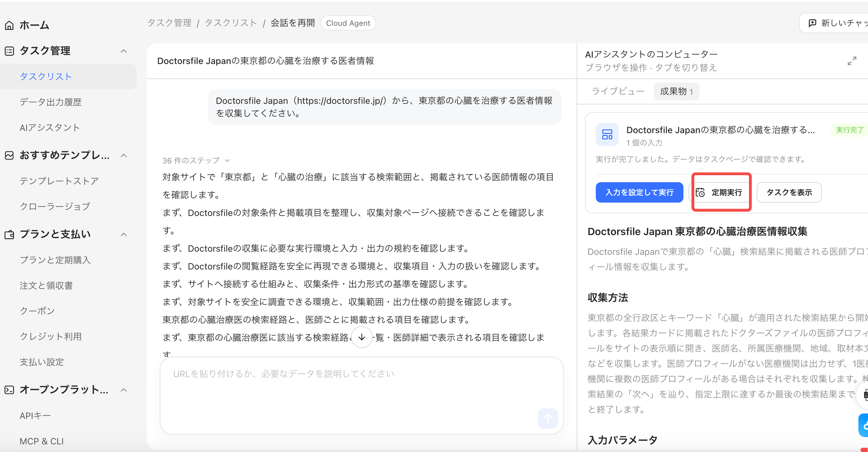Screen dimensions: 868x452
Task: Click heading Doctorsfile Japan 東京都の心臓治療医情報収集
Action: click(x=697, y=232)
